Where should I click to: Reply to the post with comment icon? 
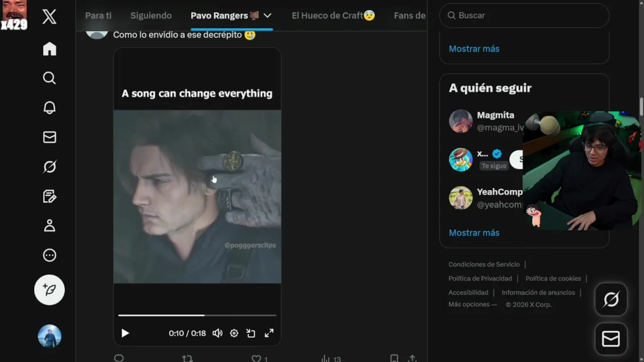(x=119, y=358)
